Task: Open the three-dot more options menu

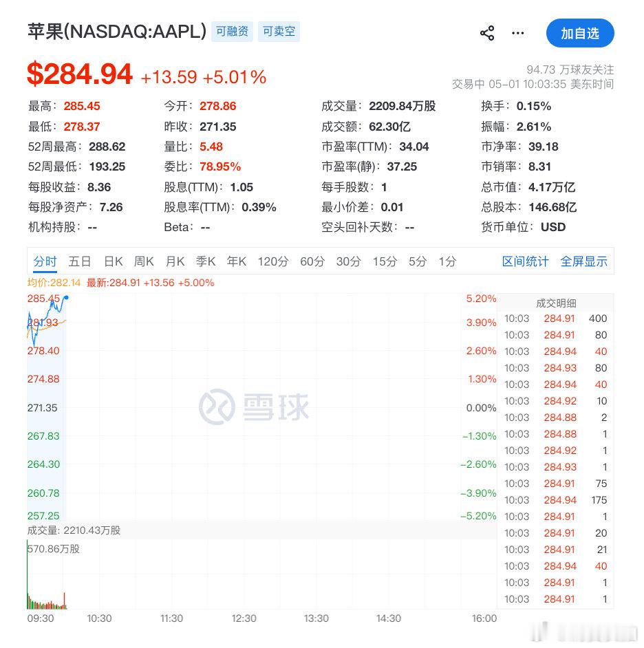Action: 517,33
